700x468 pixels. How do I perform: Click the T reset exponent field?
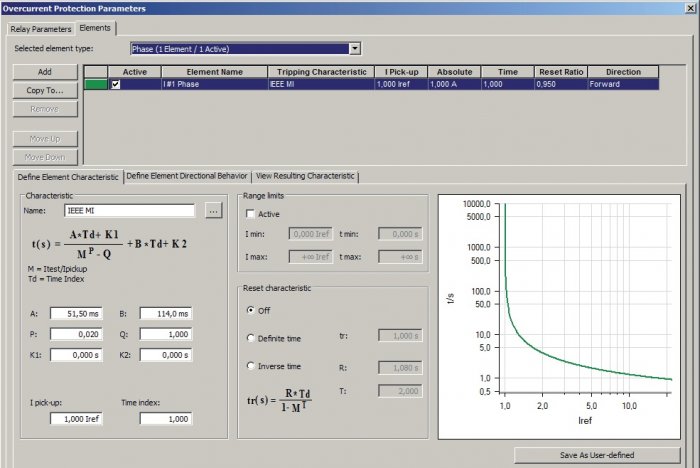pyautogui.click(x=400, y=391)
